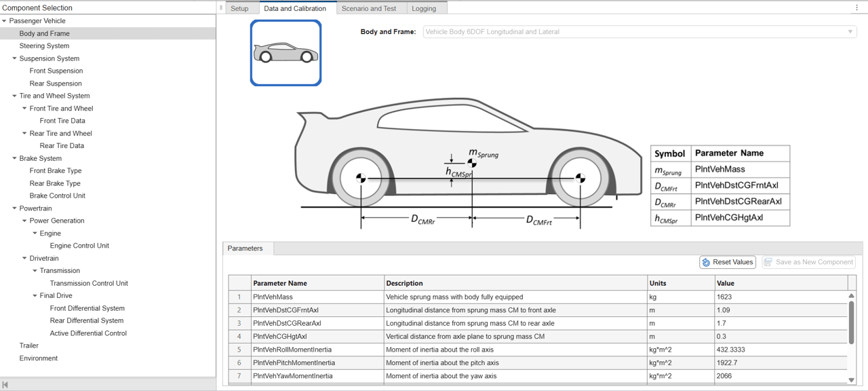
Task: Edit roll moment inertia value 432.3333
Action: (x=781, y=350)
